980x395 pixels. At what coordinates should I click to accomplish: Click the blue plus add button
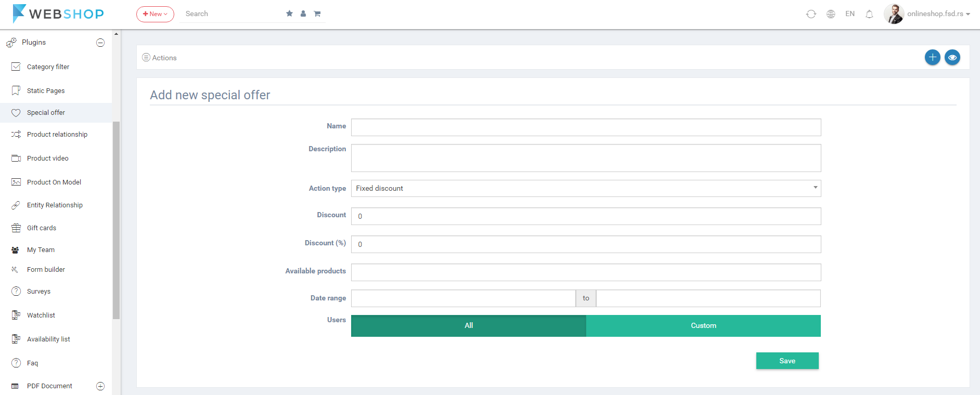[933, 57]
